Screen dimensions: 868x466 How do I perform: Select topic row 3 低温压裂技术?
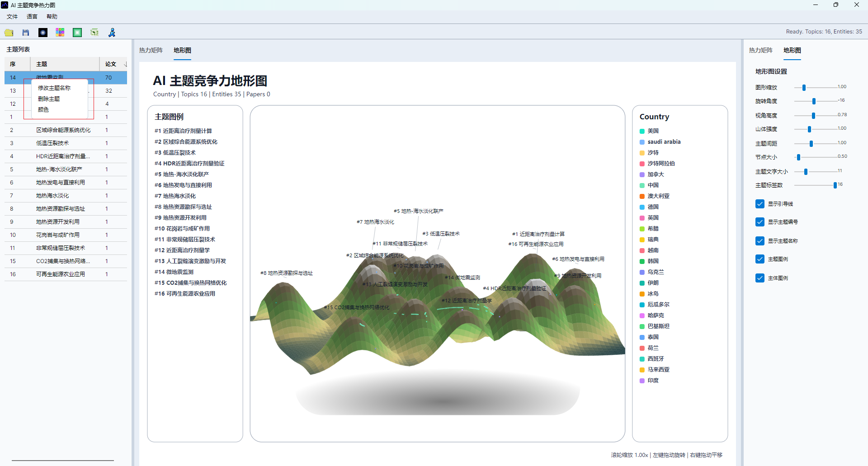click(66, 143)
